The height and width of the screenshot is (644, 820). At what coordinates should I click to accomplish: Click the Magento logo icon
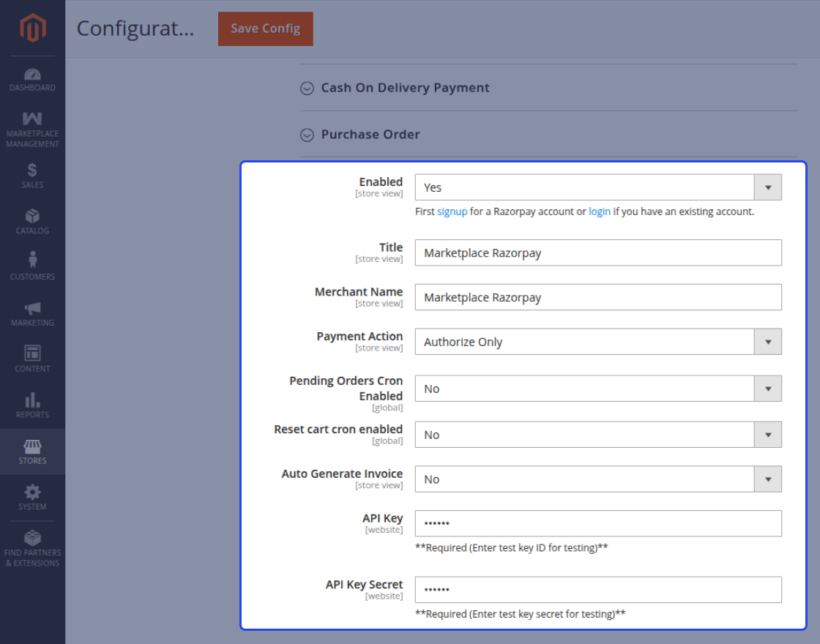(x=32, y=28)
